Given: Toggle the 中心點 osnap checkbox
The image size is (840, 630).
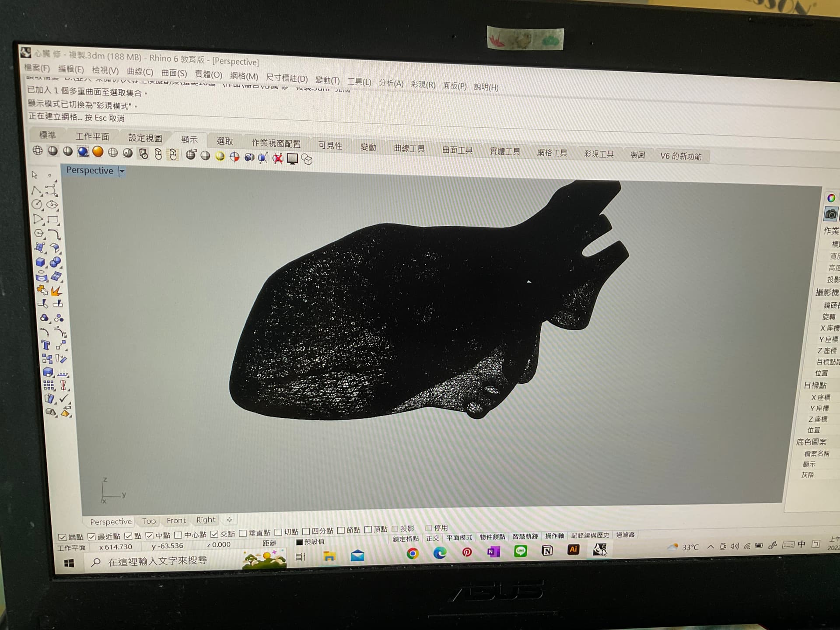Looking at the screenshot, I should tap(178, 535).
